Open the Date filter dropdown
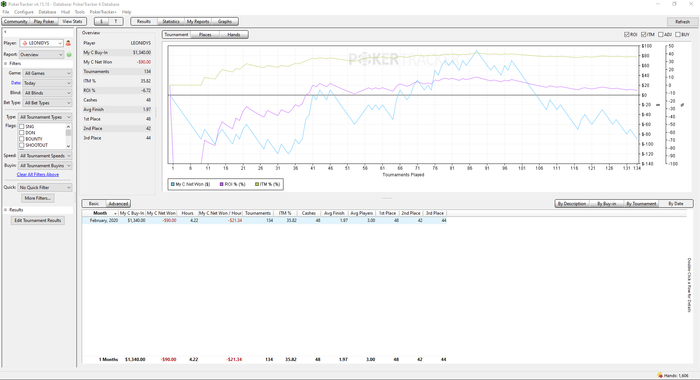Screen dimensions: 700x380 click(x=47, y=83)
